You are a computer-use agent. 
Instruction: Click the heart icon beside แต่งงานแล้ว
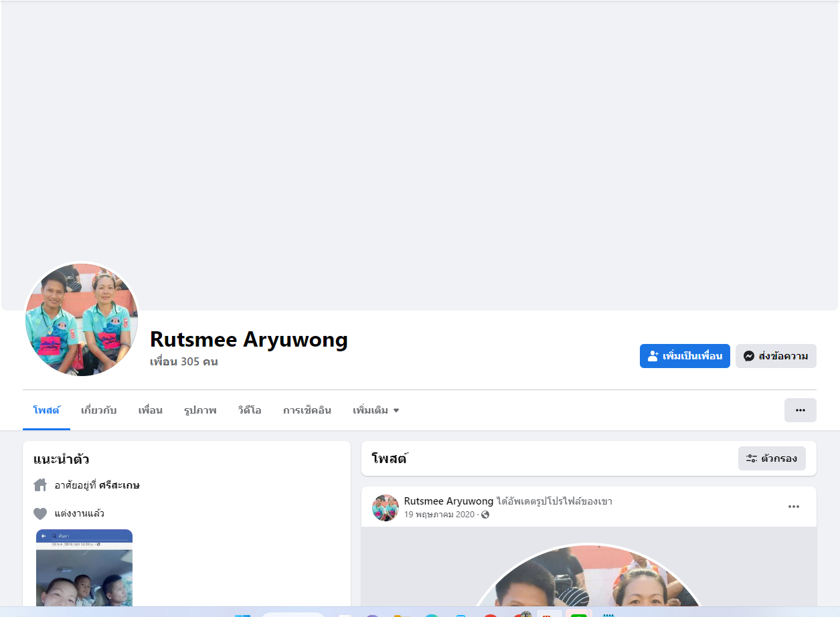pyautogui.click(x=40, y=514)
